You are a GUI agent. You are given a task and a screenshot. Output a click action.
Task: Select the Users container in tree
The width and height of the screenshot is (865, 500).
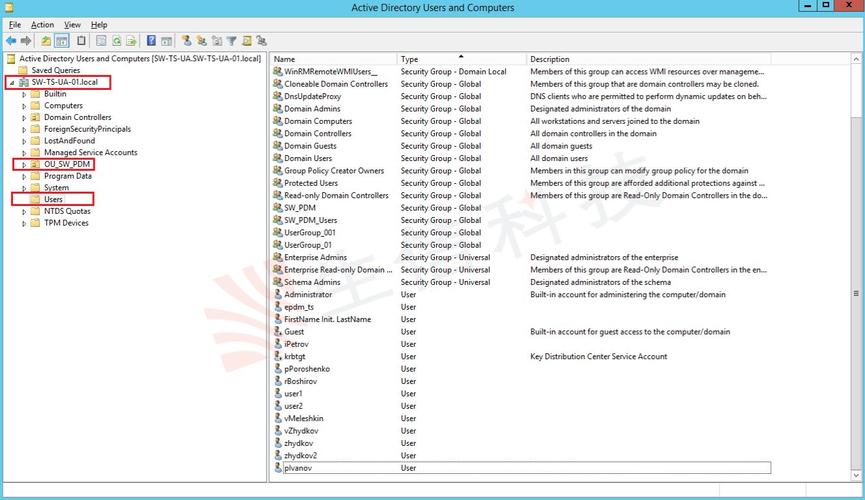pyautogui.click(x=53, y=199)
